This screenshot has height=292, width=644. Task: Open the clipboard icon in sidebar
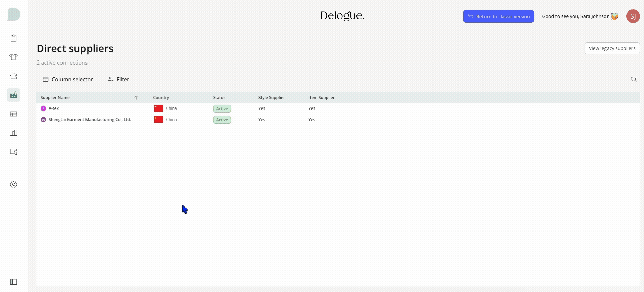pyautogui.click(x=14, y=38)
